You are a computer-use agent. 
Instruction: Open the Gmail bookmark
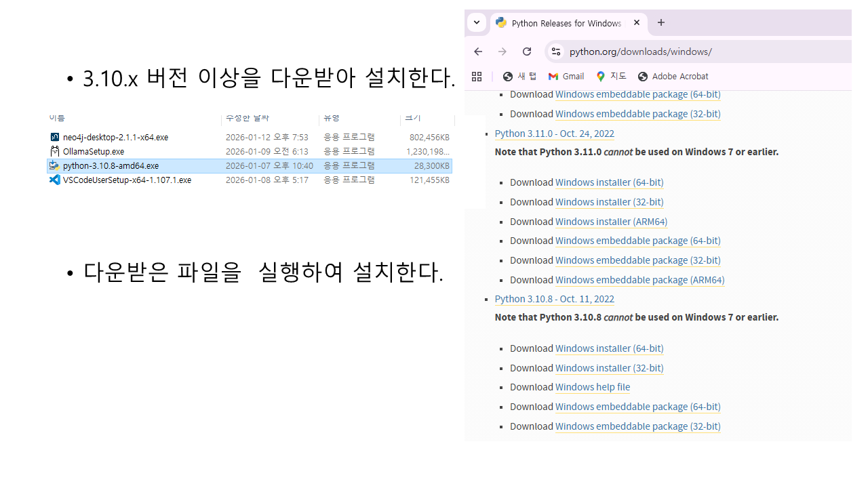pyautogui.click(x=566, y=77)
